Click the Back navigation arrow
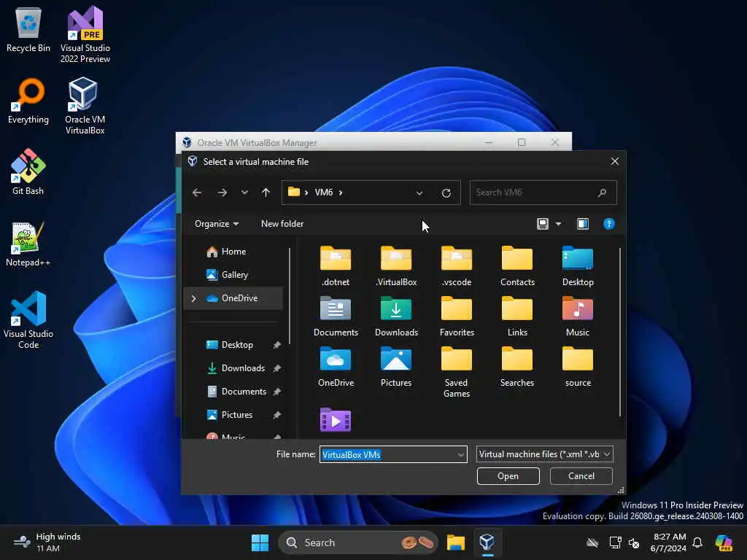Image resolution: width=747 pixels, height=560 pixels. coord(197,192)
